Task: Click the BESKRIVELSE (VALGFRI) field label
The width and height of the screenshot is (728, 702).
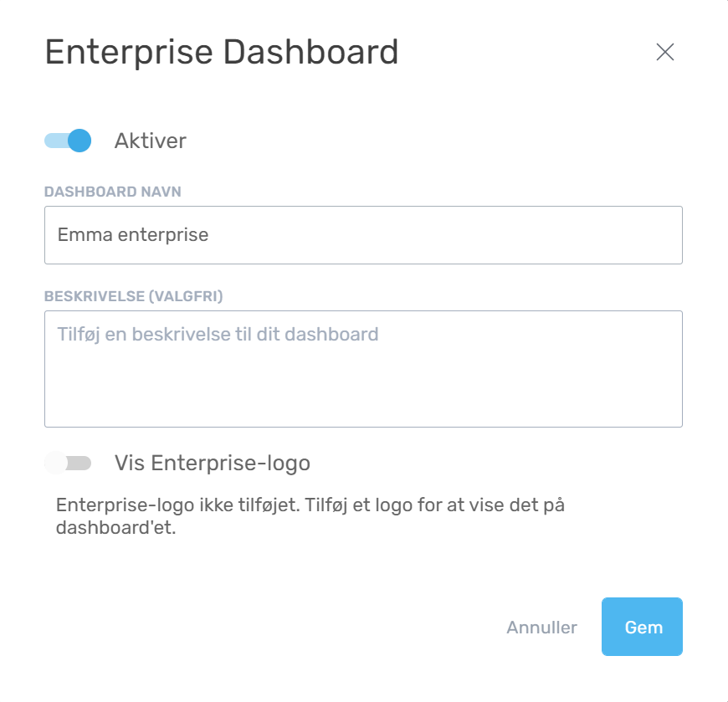Action: [x=133, y=296]
